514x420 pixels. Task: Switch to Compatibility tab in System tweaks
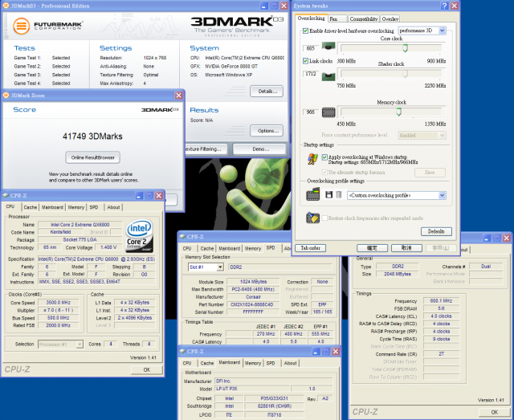click(x=363, y=19)
